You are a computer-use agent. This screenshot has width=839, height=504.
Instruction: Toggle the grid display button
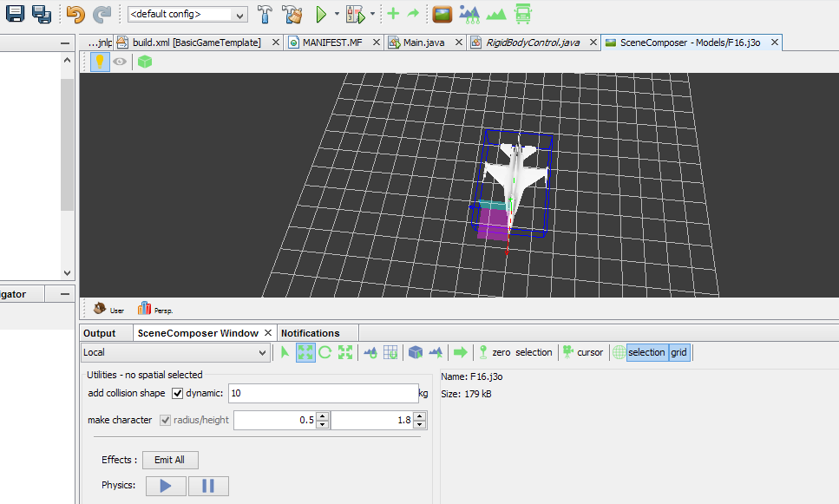point(679,352)
